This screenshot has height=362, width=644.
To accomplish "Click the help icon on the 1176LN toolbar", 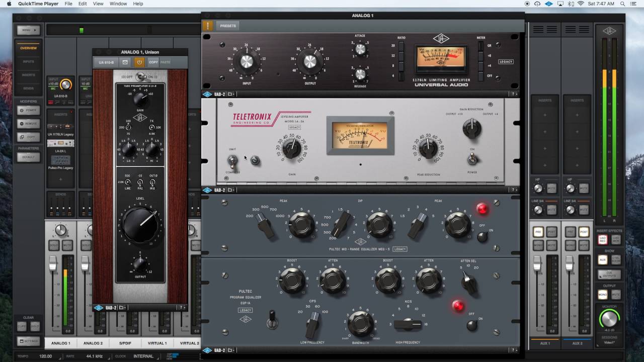I will click(514, 94).
